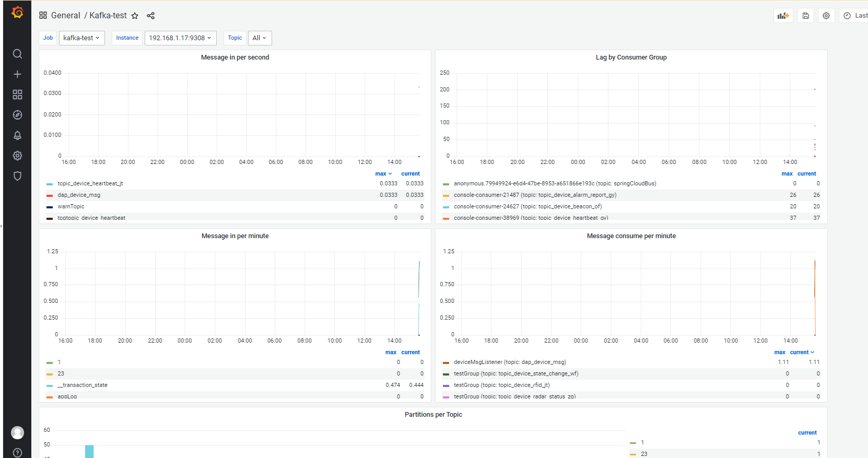Click the Kafka-test dashboard title
The image size is (868, 458).
pos(108,16)
